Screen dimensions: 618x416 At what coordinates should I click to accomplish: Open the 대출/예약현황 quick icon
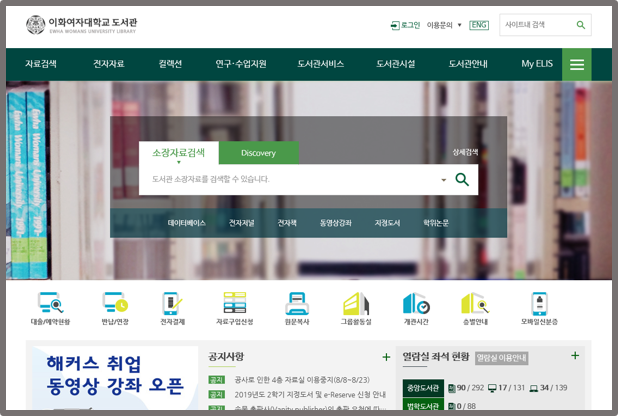pyautogui.click(x=50, y=308)
